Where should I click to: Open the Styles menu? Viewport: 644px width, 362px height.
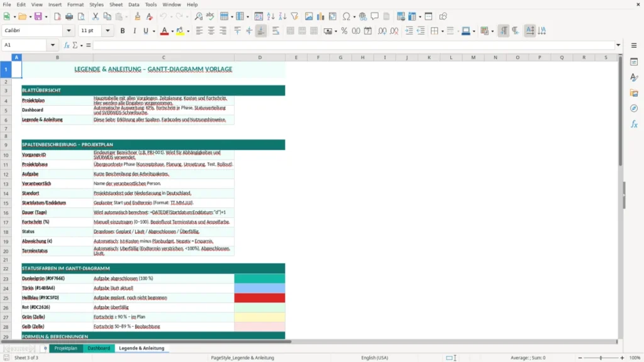point(96,4)
